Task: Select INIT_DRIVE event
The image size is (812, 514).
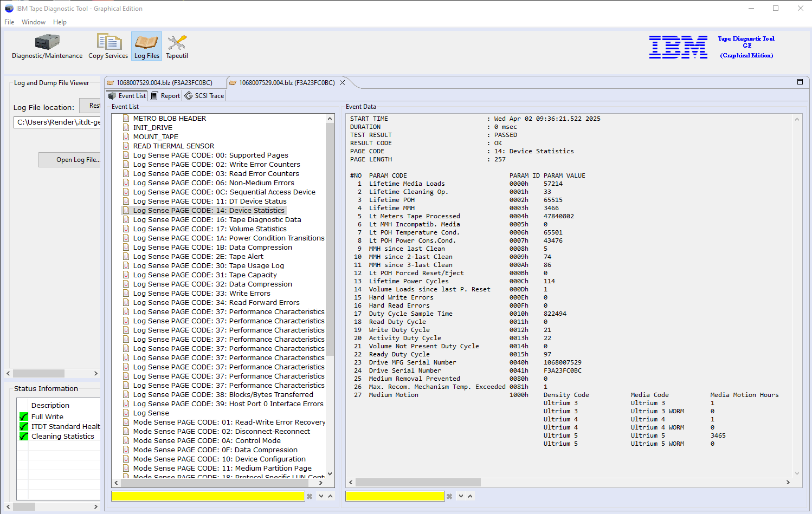Action: pyautogui.click(x=153, y=127)
